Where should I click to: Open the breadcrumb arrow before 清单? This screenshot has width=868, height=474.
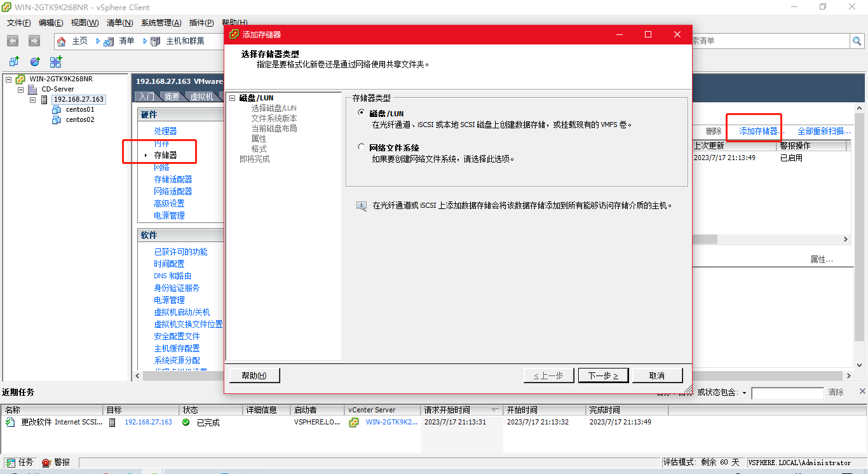click(x=98, y=41)
